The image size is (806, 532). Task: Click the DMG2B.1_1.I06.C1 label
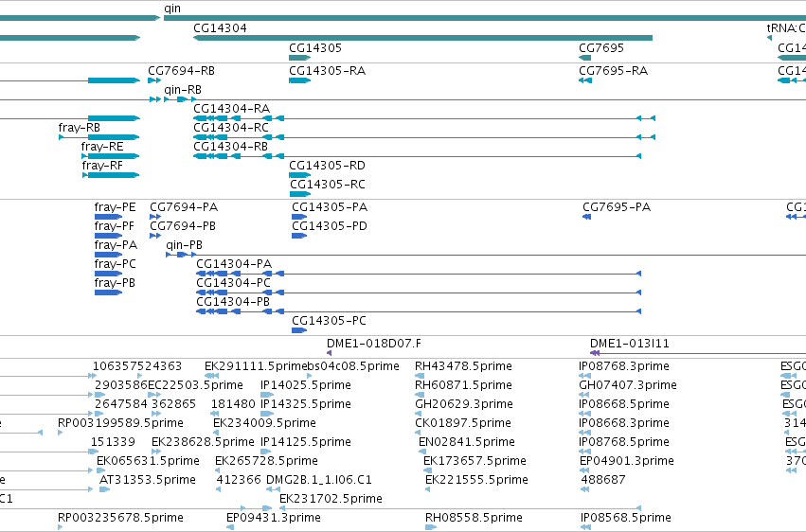click(319, 481)
